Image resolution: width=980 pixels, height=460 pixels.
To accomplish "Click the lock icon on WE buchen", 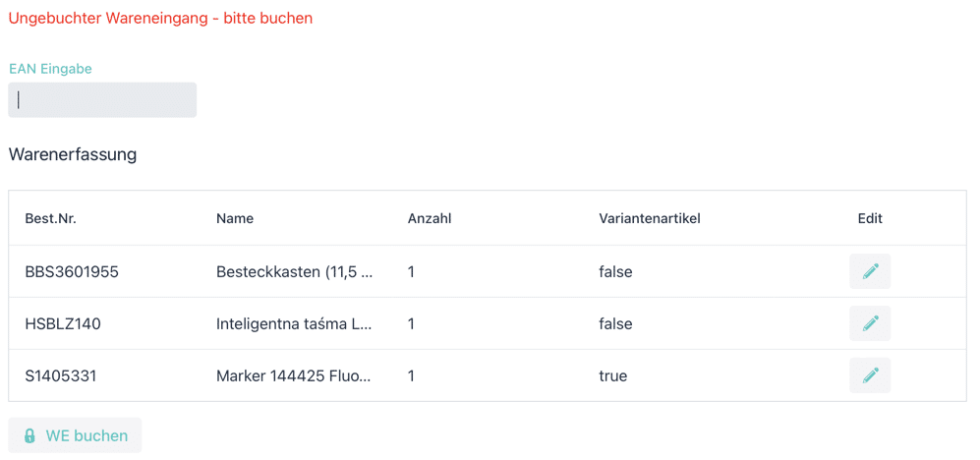I will coord(29,435).
